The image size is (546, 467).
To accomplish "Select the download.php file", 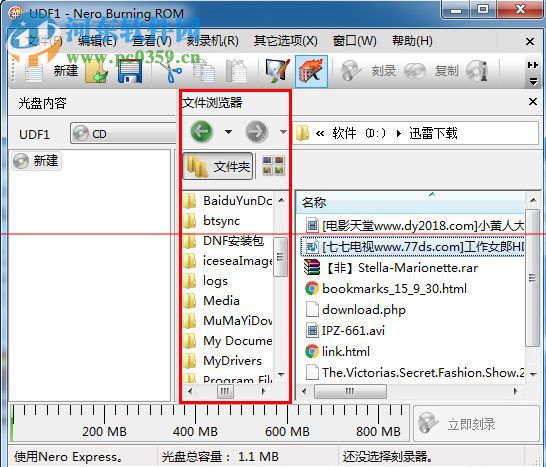I will tap(356, 310).
